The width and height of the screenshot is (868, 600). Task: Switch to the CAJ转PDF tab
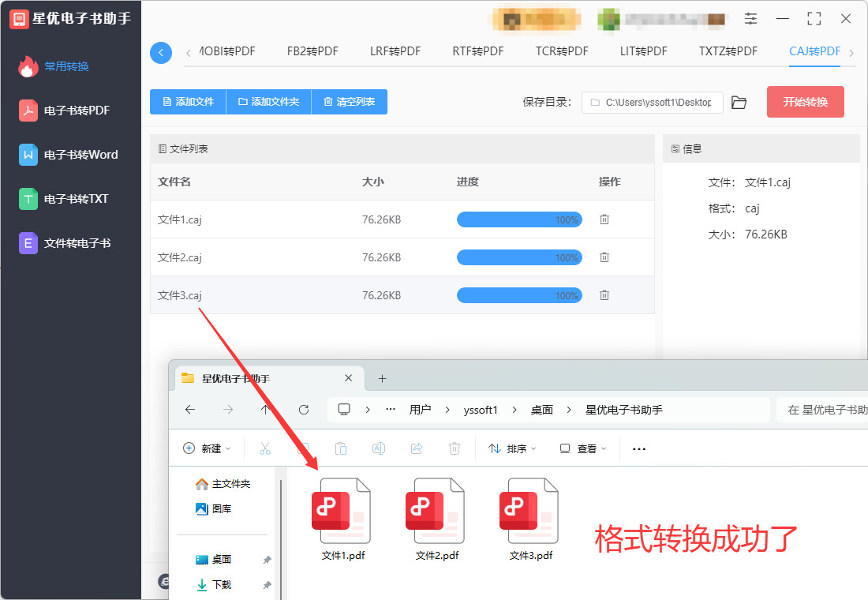coord(814,51)
